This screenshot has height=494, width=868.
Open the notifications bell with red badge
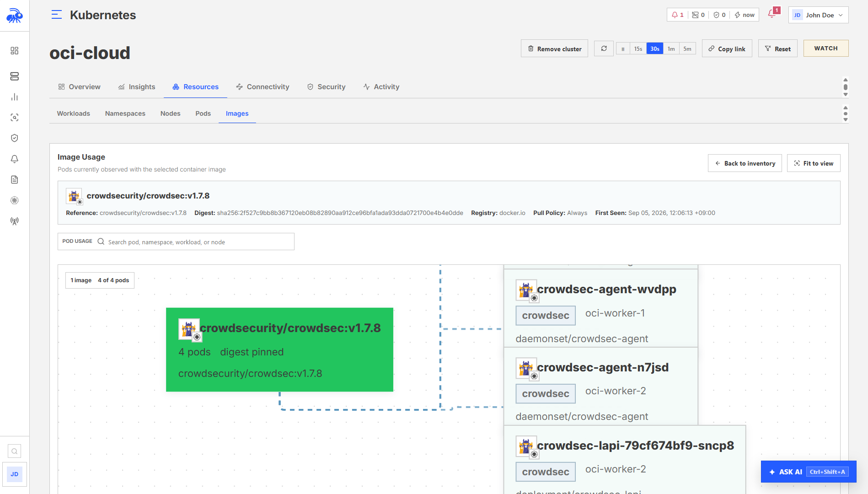coord(772,14)
